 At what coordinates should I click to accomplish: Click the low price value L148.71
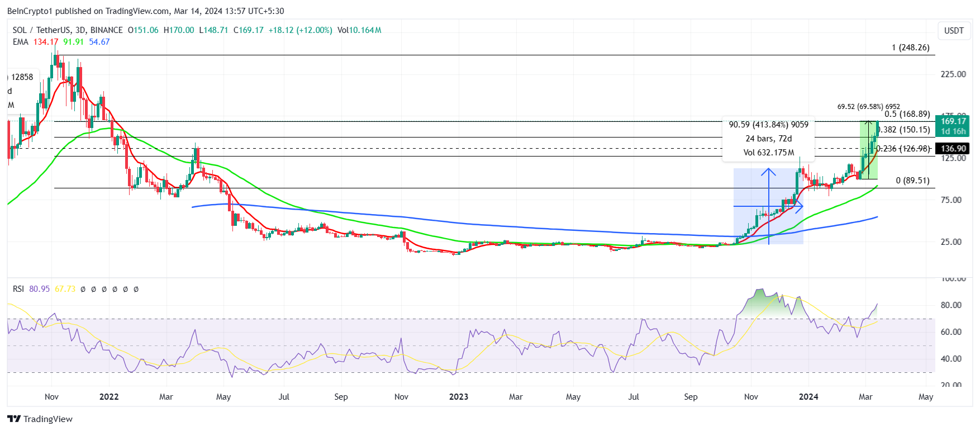click(213, 30)
